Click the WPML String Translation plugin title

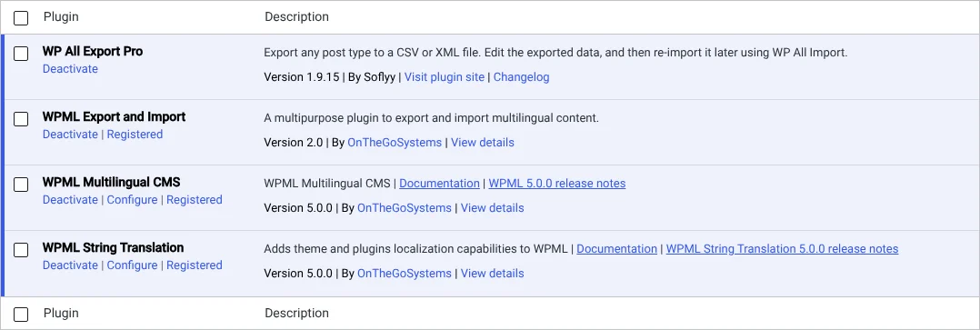click(x=113, y=247)
